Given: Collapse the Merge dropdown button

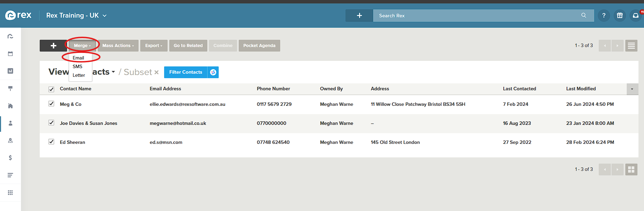Looking at the screenshot, I should (x=82, y=46).
